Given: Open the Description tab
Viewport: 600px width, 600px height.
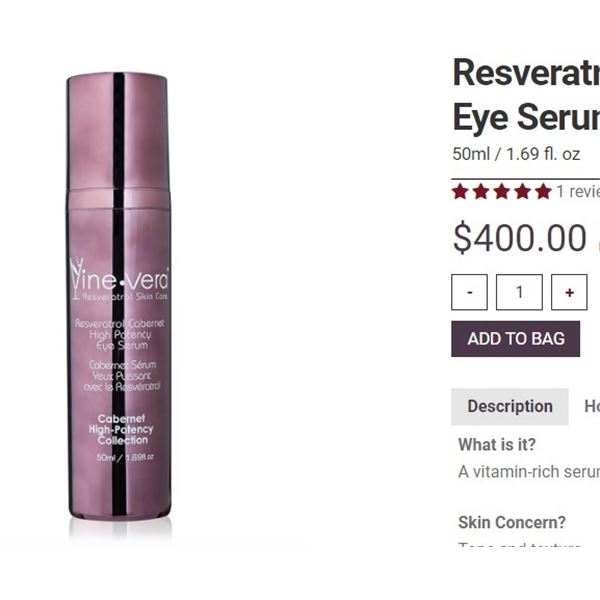Looking at the screenshot, I should [x=510, y=406].
